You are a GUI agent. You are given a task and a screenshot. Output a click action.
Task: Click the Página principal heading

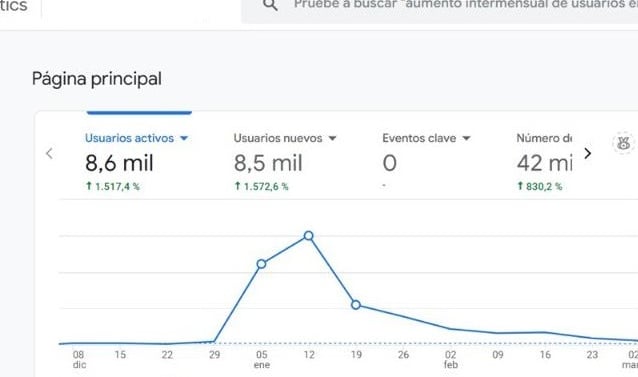click(97, 79)
